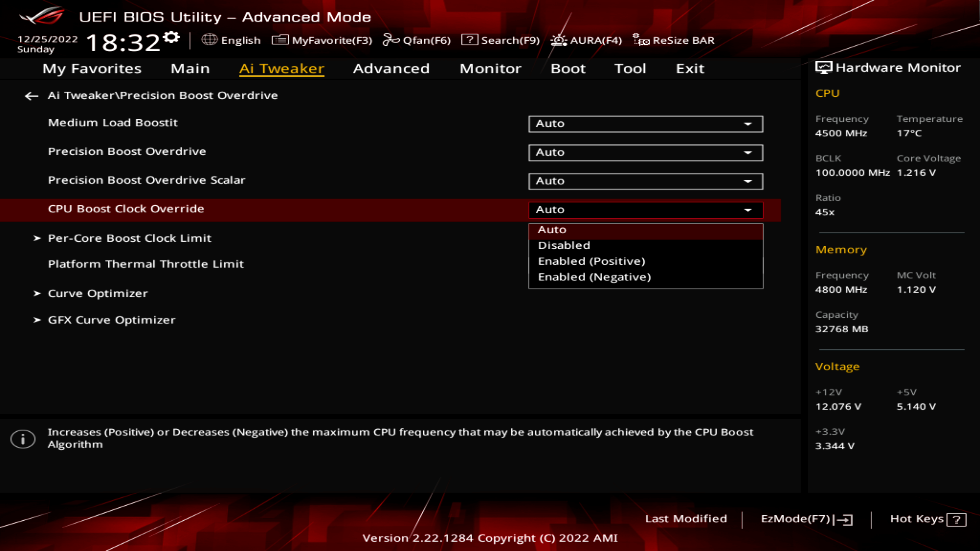Open the Medium Load Boostit dropdown
This screenshot has width=980, height=551.
[646, 124]
